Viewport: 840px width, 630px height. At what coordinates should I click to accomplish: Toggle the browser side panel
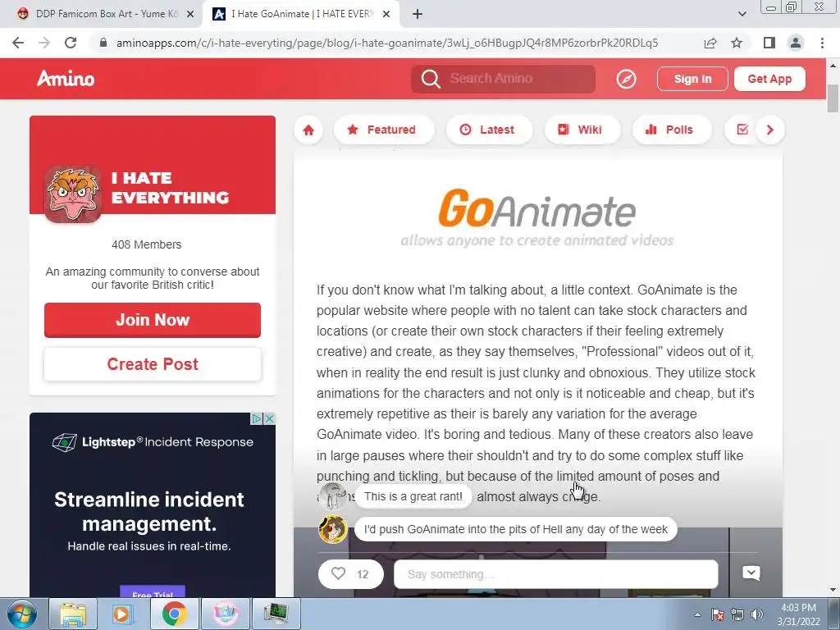click(x=769, y=43)
